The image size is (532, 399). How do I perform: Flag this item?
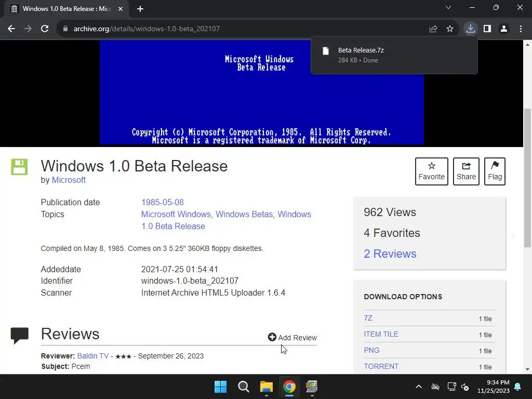tap(495, 171)
